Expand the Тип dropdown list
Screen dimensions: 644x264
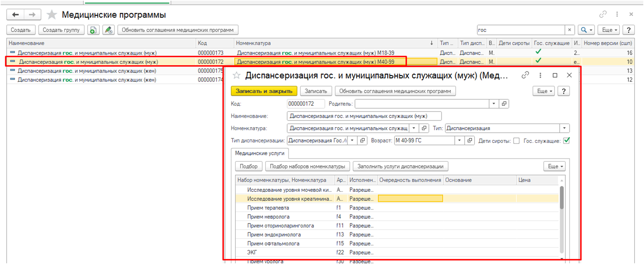[x=564, y=128]
